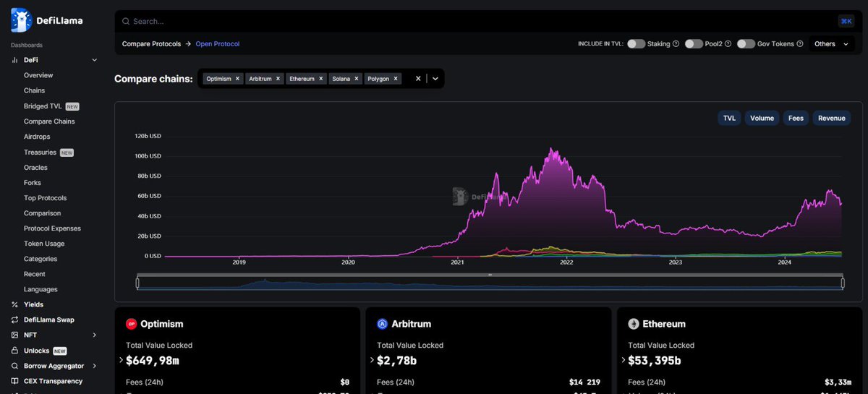Click the chart range slider top grip
The image size is (868, 394).
pos(490,275)
